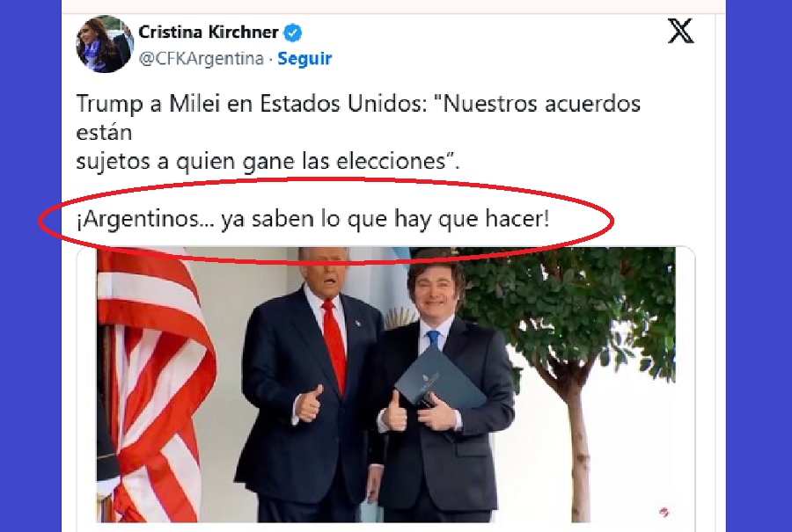
Task: Open the Cristina Kirchner profile avatar
Action: 104,45
